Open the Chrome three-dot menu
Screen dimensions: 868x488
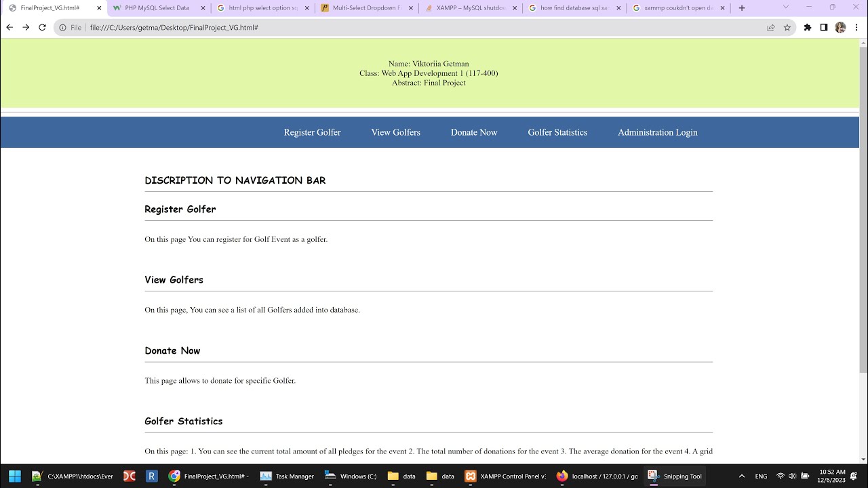[857, 28]
